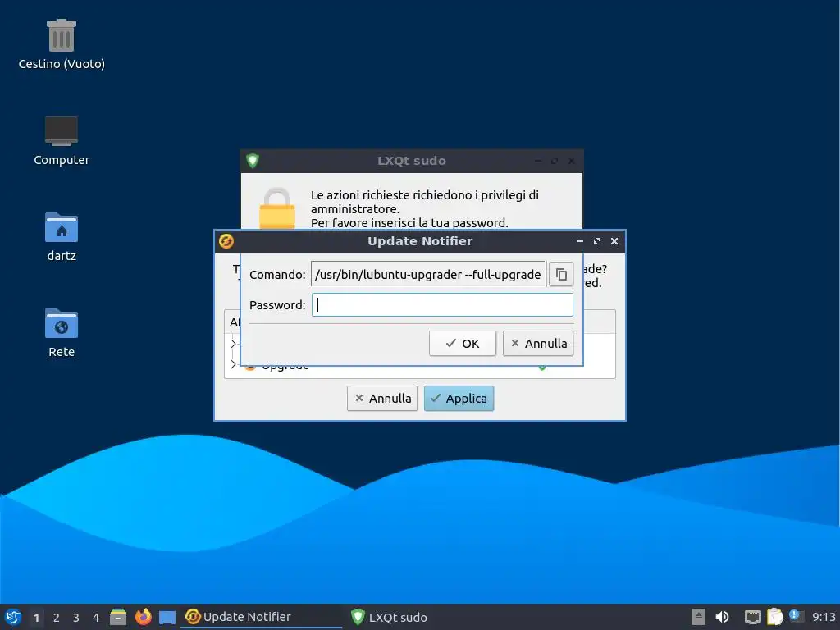This screenshot has width=840, height=630.
Task: Launch Firefox from the panel
Action: (x=143, y=617)
